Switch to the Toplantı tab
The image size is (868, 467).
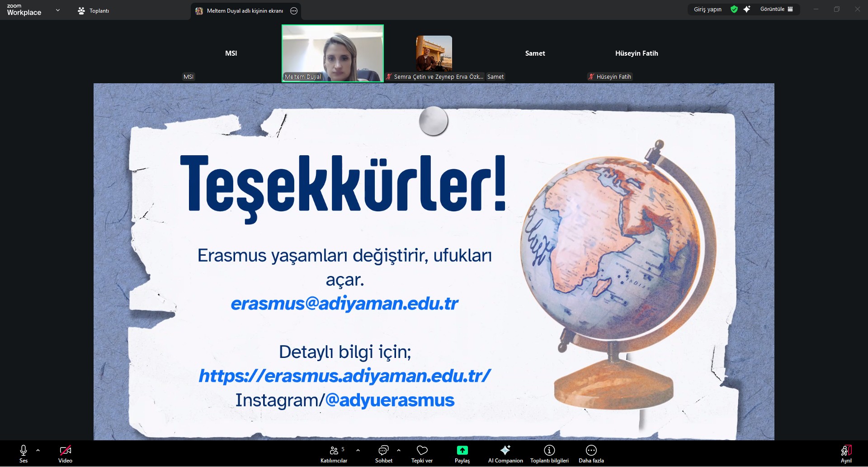coord(94,11)
